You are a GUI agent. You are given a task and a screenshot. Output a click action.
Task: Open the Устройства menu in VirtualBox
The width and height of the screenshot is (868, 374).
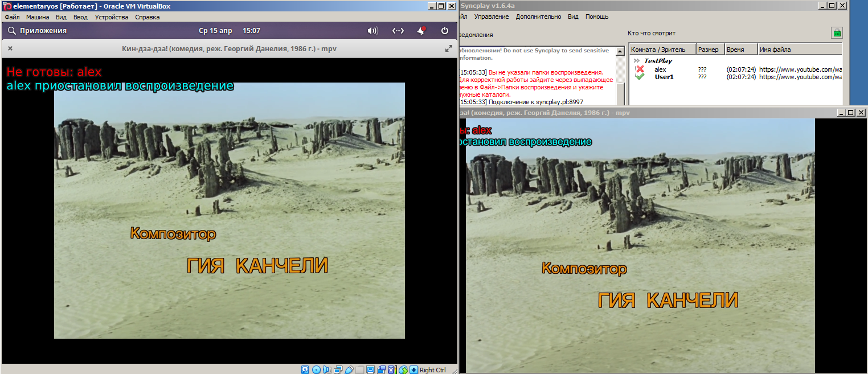pyautogui.click(x=112, y=17)
